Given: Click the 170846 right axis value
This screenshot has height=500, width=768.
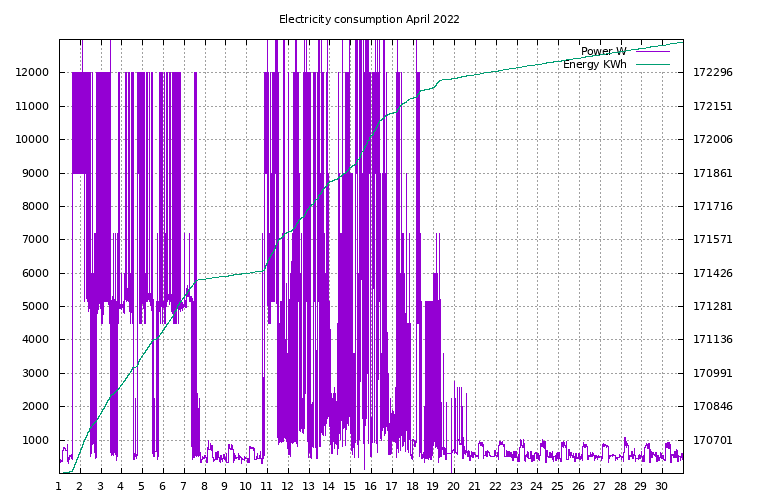Looking at the screenshot, I should click(713, 406).
